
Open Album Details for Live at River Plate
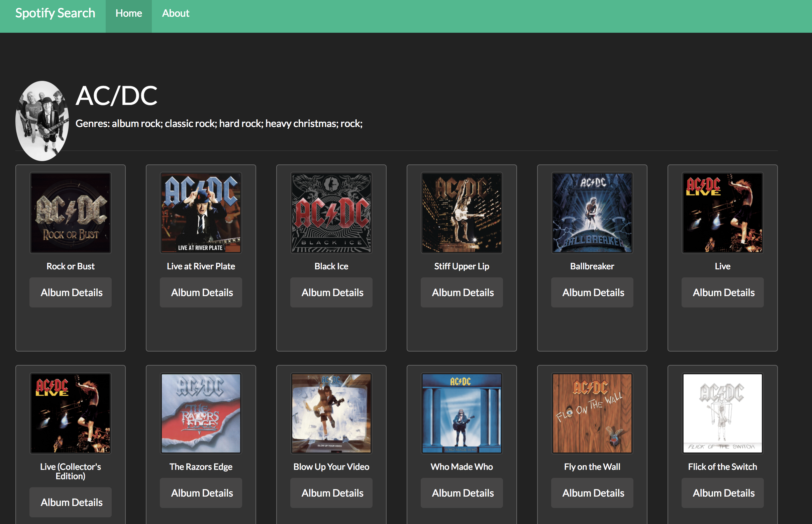pos(201,292)
